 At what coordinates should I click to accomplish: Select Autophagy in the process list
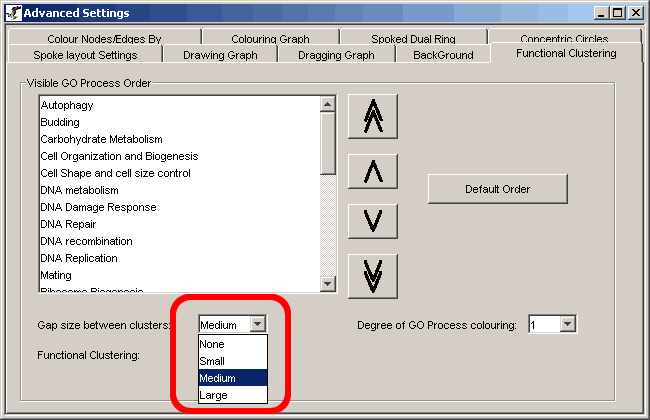[65, 105]
